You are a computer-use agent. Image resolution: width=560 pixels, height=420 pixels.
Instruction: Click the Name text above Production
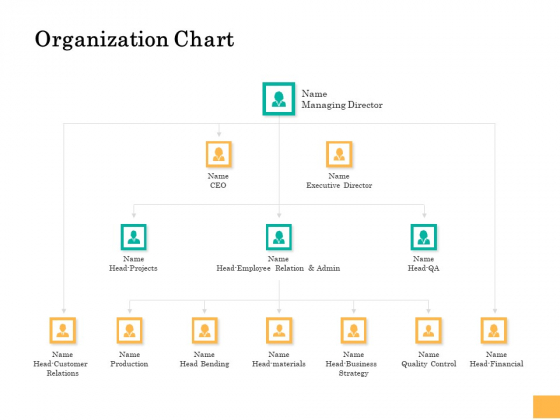tap(129, 355)
